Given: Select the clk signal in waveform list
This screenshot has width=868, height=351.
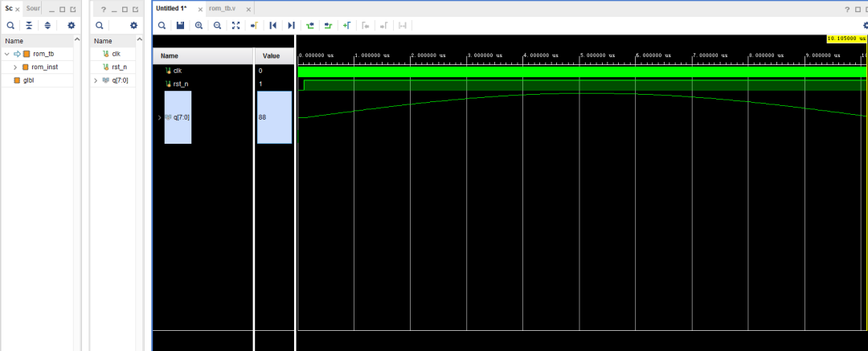Looking at the screenshot, I should click(178, 71).
